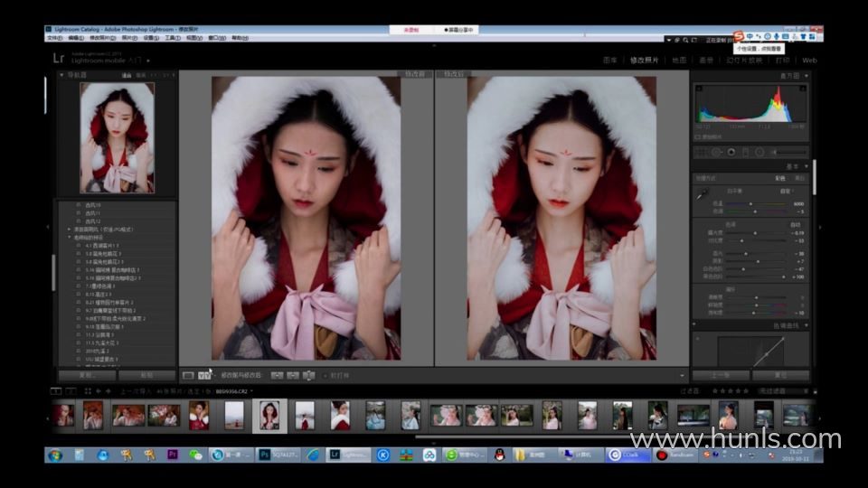Click the tone curve point-target adjustment tool
868x488 pixels.
click(x=698, y=338)
